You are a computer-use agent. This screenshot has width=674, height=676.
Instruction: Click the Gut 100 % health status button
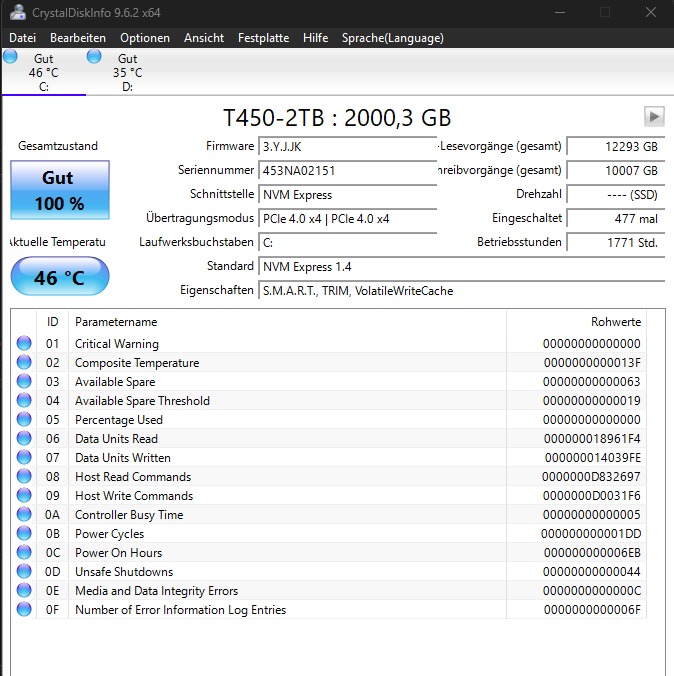pos(60,190)
